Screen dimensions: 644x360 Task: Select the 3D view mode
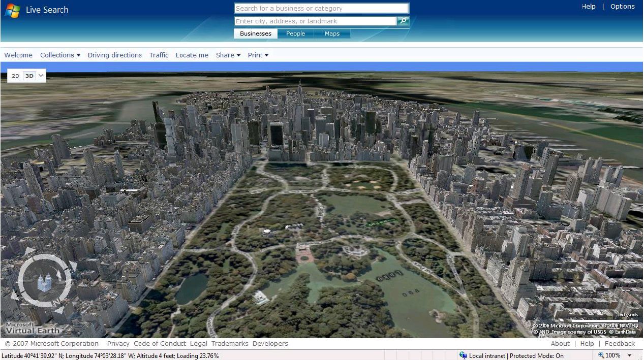(x=29, y=76)
